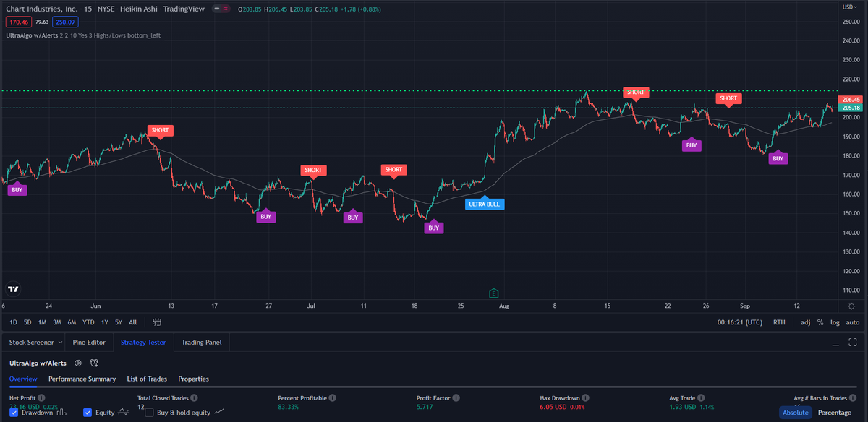Click the Buy & hold equity line icon
Viewport: 868px width, 422px height.
(x=218, y=413)
